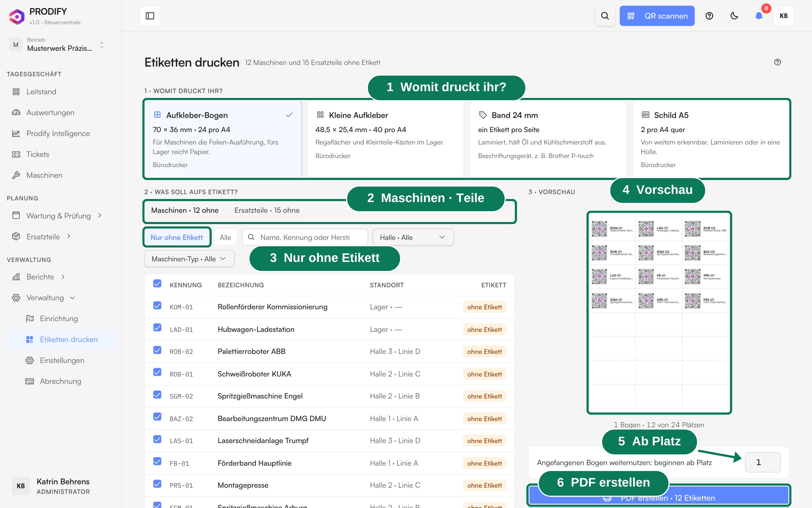The width and height of the screenshot is (812, 508).
Task: Click the beginnen ab Platz number field
Action: 763,462
